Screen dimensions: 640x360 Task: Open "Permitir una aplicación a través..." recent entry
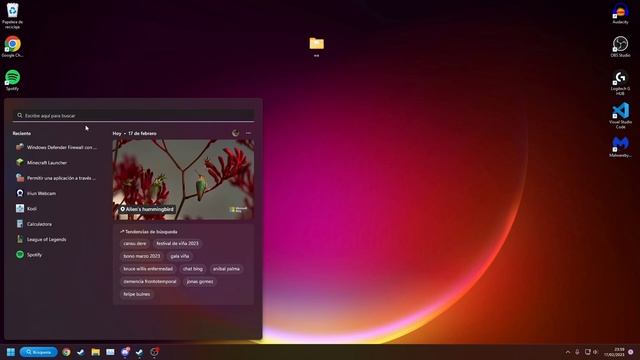click(57, 178)
